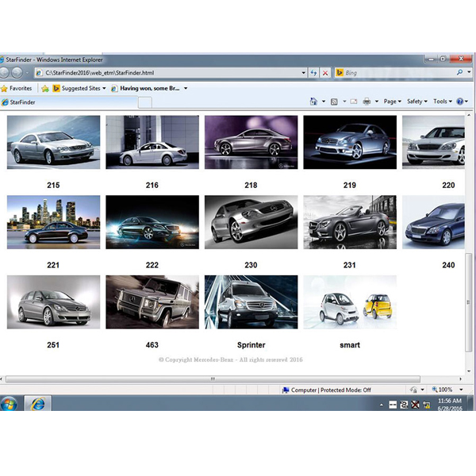Click the vertical scrollbar thumb
Viewport: 476px width, 476px height.
469,302
